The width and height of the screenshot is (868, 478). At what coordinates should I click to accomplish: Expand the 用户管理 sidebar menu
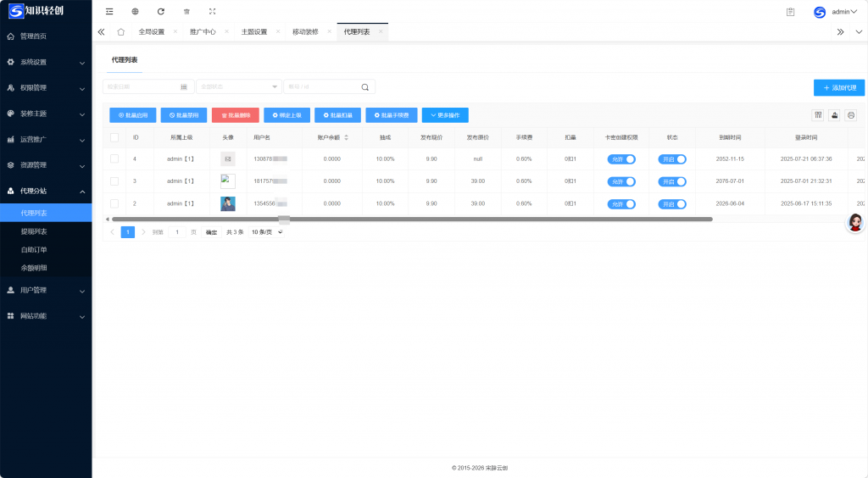click(x=46, y=290)
